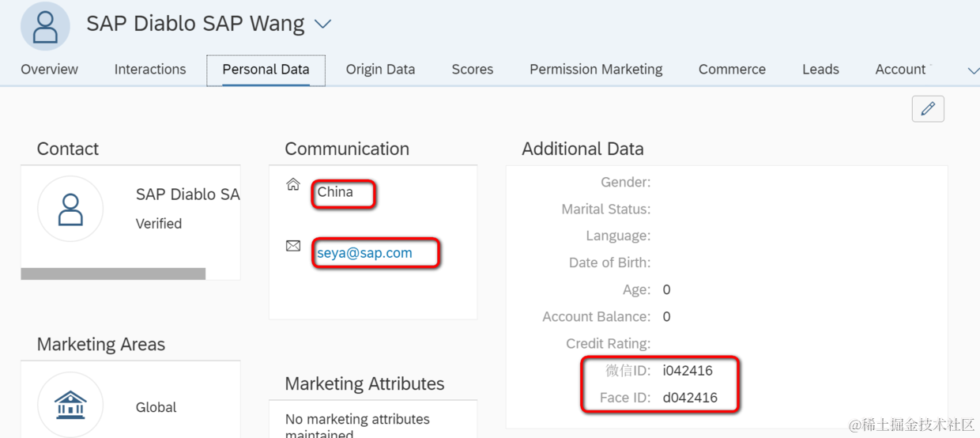The height and width of the screenshot is (438, 980).
Task: Show more tabs via overflow chevron
Action: click(973, 70)
